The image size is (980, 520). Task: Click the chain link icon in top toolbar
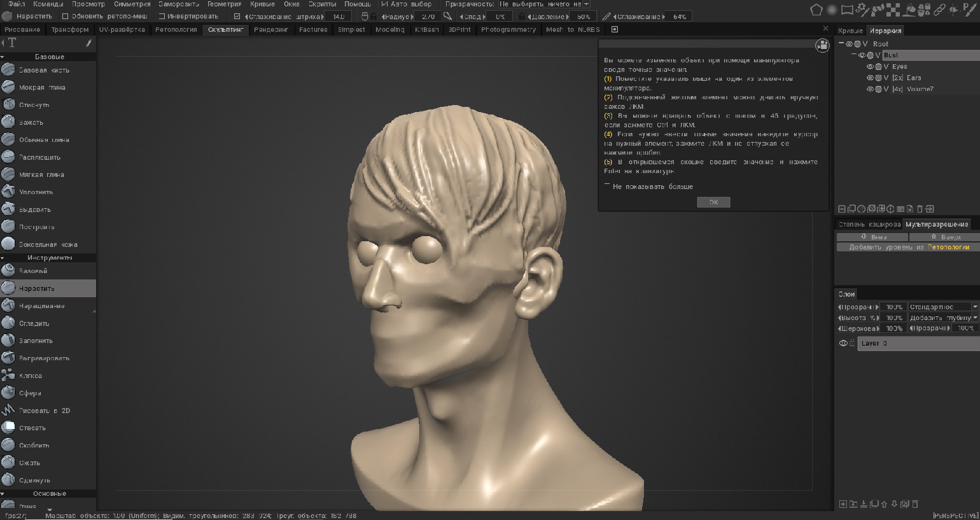click(939, 10)
